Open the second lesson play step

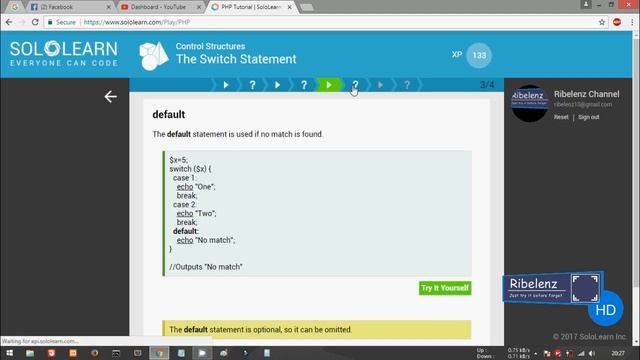(x=278, y=85)
